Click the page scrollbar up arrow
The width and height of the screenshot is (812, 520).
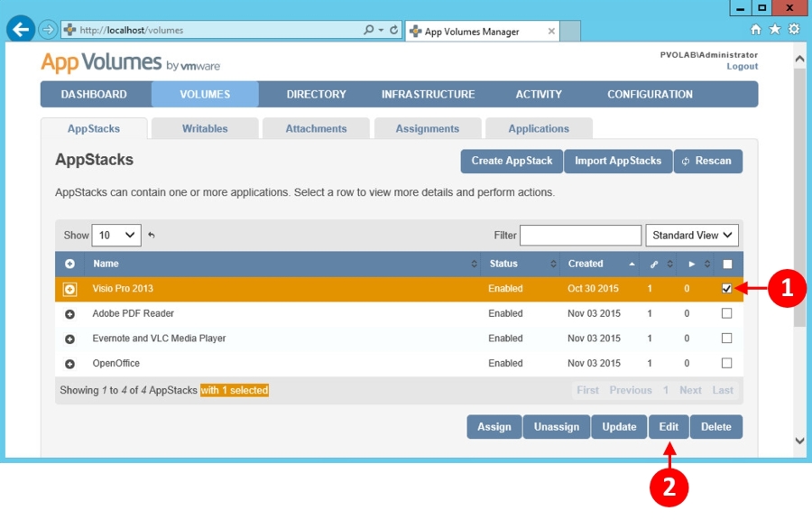point(800,59)
